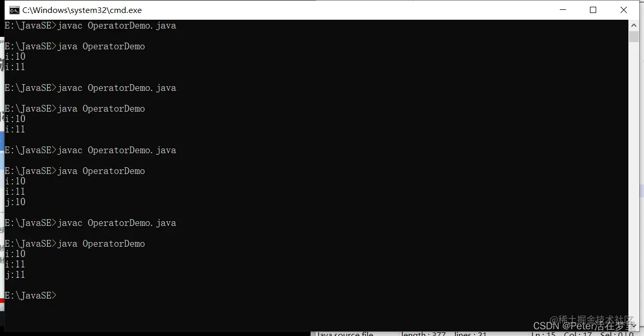Click 'Ln : 15' in background editor status bar

point(543,333)
